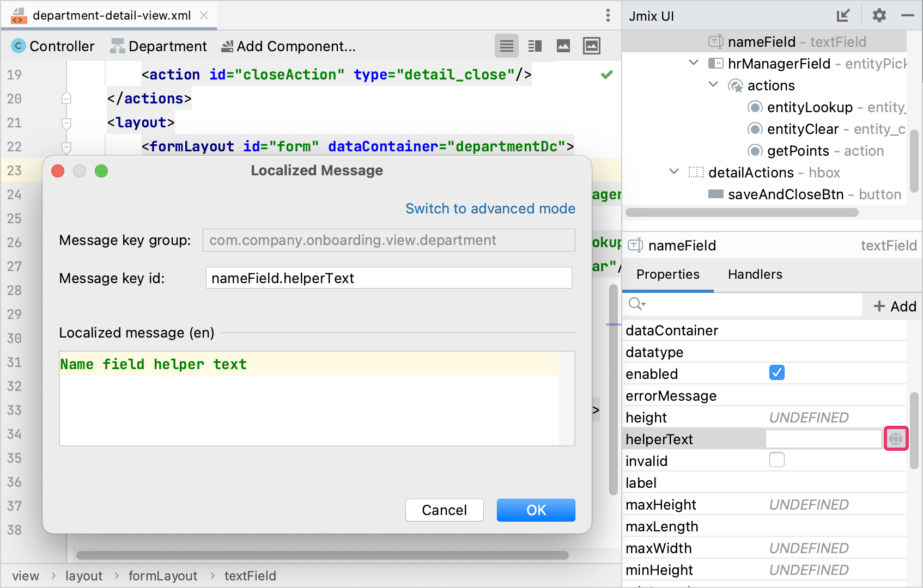Open Controller class navigation
The height and width of the screenshot is (588, 923).
coord(53,46)
